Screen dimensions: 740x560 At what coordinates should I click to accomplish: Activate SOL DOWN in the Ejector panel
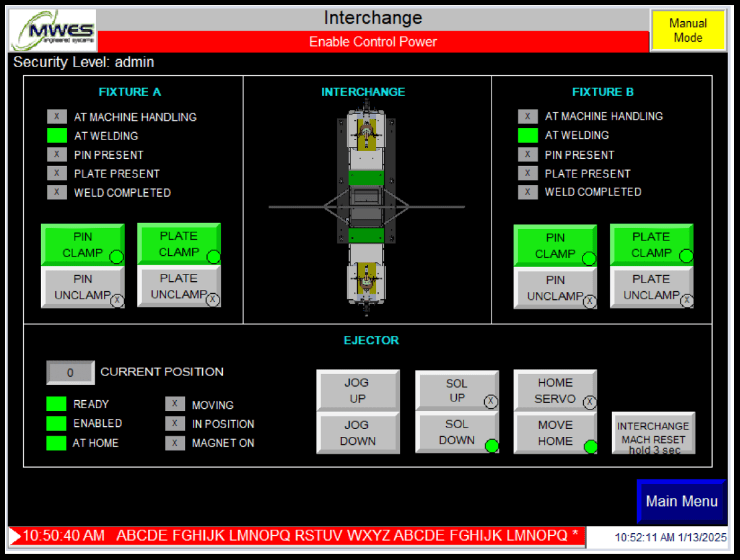(x=457, y=433)
